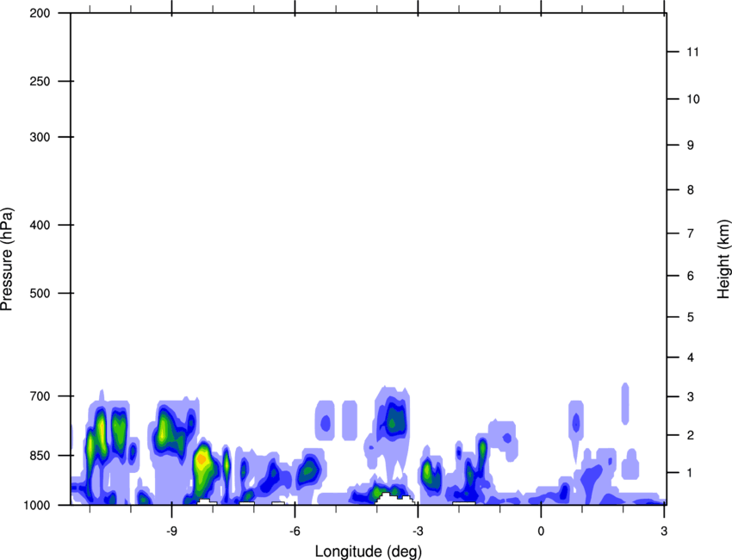Click the orange maximum contour near -8 longitude
Image resolution: width=732 pixels, height=560 pixels.
point(202,459)
